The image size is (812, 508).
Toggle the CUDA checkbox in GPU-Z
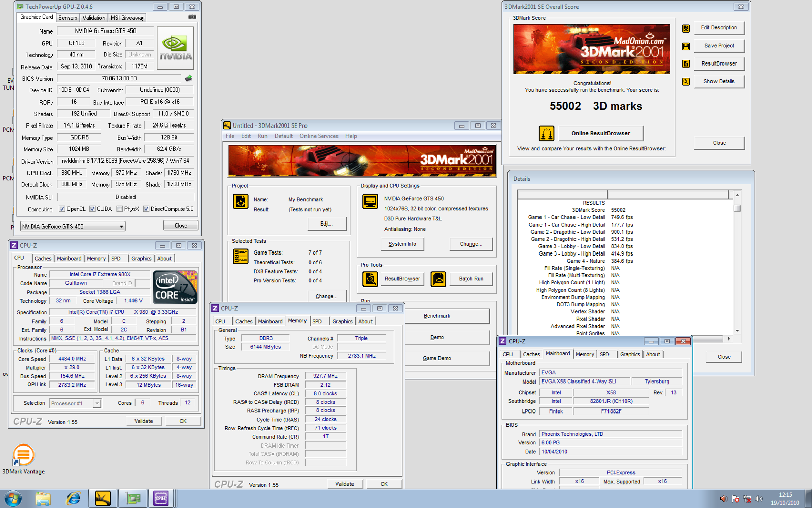[x=92, y=209]
